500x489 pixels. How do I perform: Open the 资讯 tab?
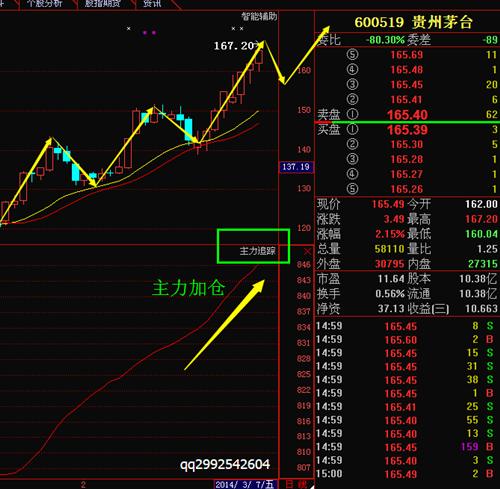tap(152, 4)
